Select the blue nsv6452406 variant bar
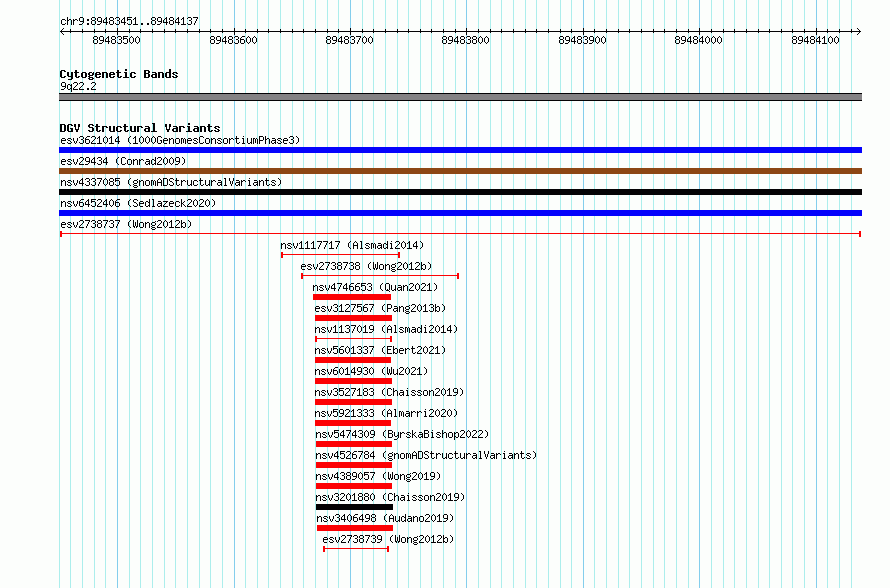Viewport: 890px width, 588px height. [x=460, y=213]
